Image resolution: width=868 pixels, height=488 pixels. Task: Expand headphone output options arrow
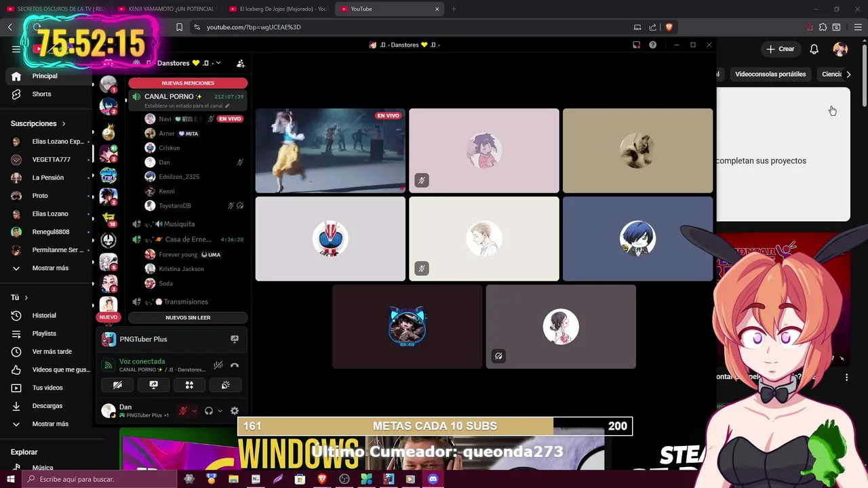click(x=220, y=411)
